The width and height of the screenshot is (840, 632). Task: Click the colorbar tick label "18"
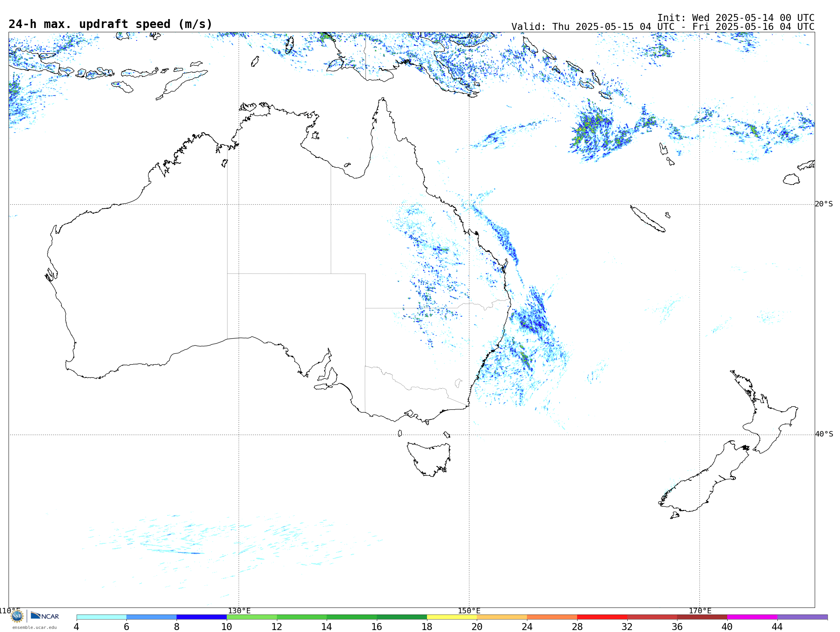(427, 627)
